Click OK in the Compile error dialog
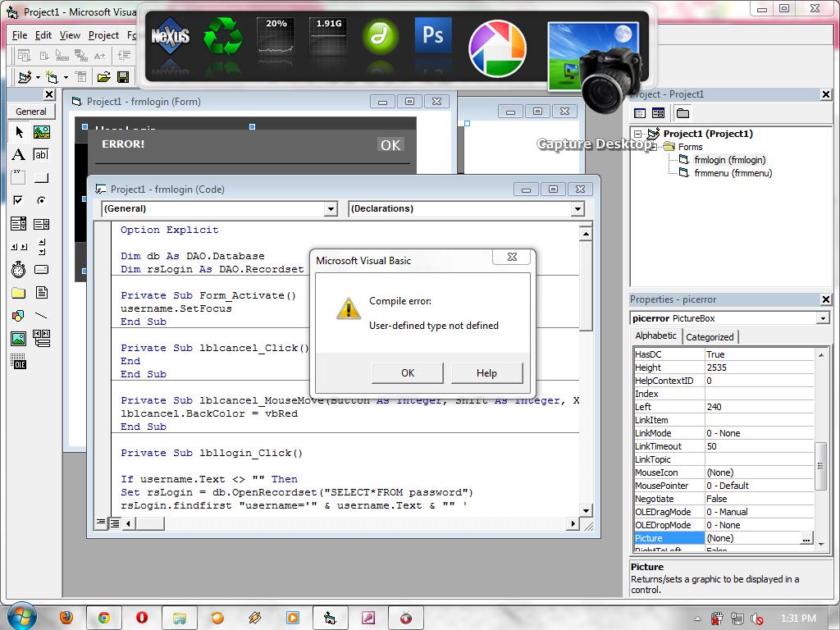 (408, 373)
